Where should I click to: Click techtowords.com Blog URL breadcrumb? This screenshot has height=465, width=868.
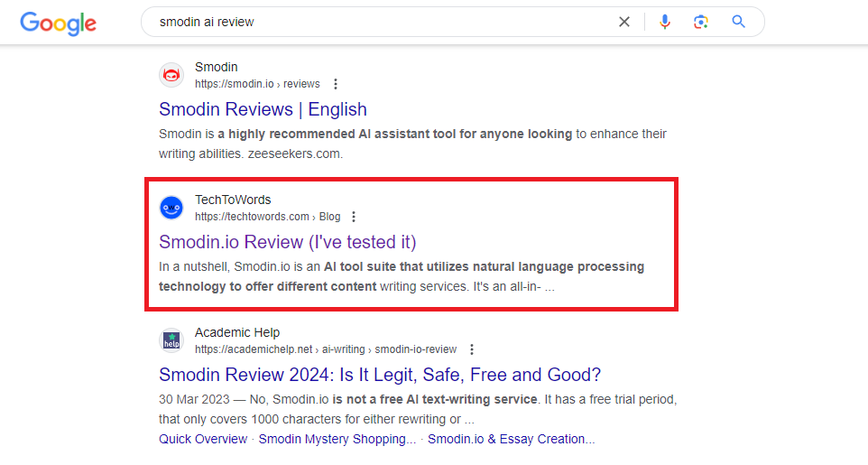[267, 217]
